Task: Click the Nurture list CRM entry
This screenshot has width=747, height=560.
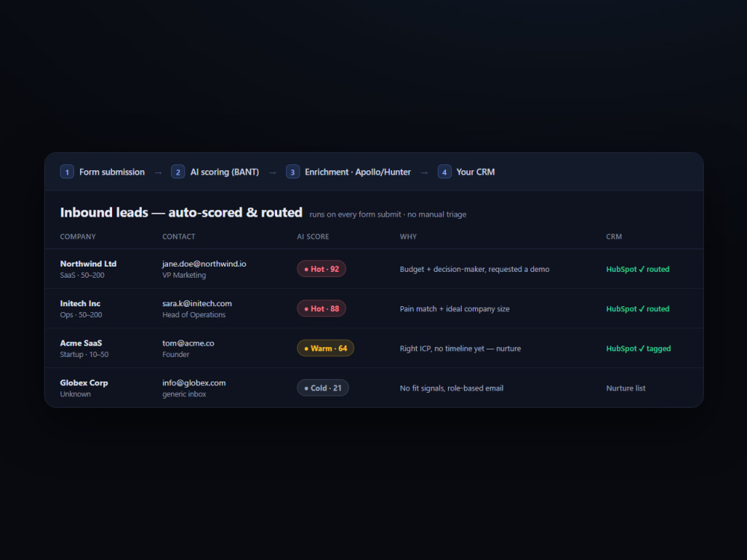Action: click(625, 388)
